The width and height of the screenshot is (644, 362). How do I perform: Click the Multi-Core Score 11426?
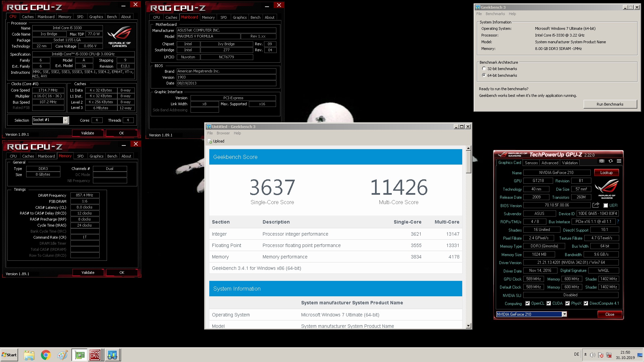pos(399,187)
